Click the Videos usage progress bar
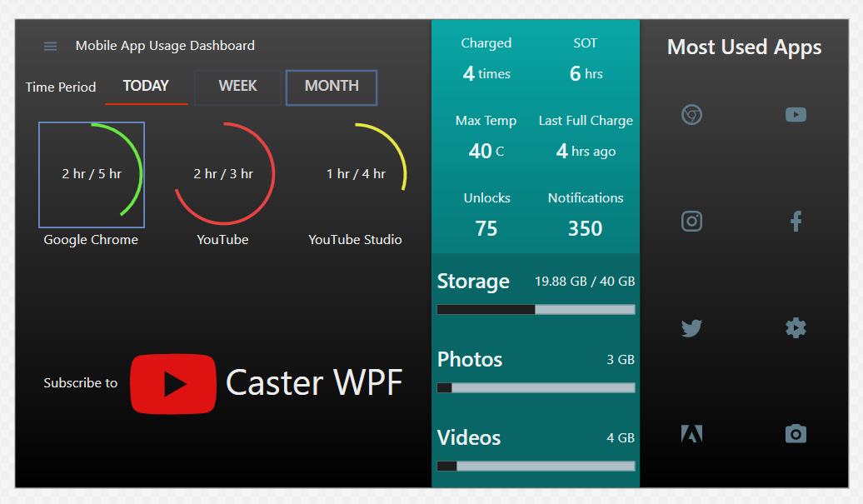863x504 pixels. [536, 466]
